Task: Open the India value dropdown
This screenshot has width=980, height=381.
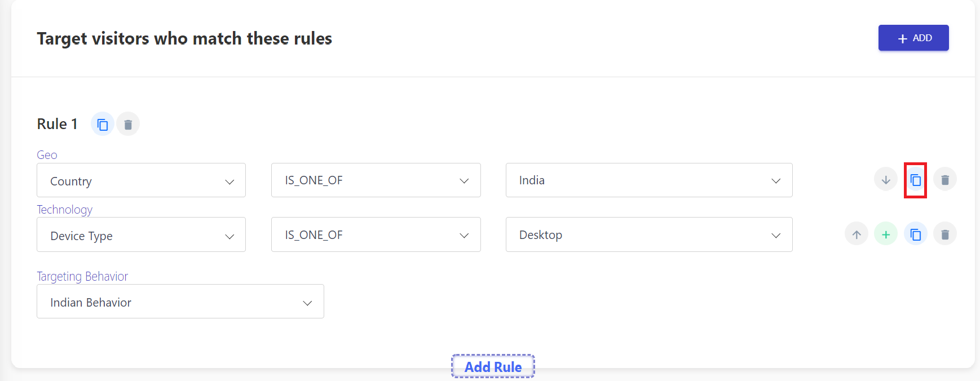Action: pyautogui.click(x=649, y=180)
